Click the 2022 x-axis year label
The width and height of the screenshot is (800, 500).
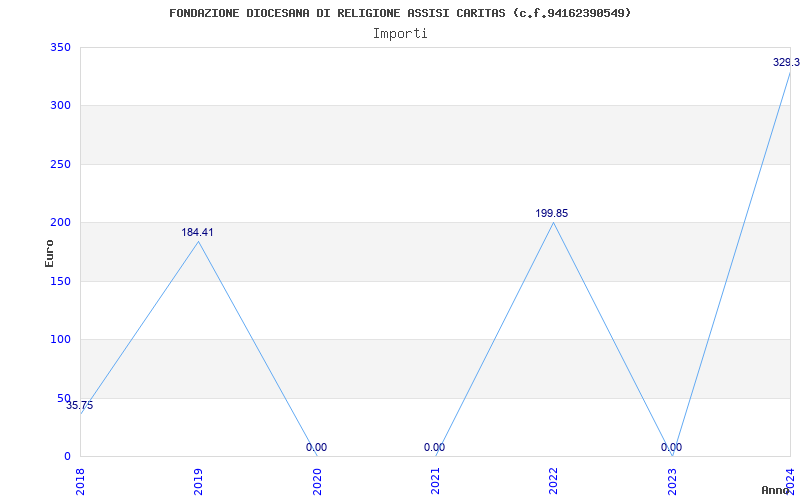554,482
